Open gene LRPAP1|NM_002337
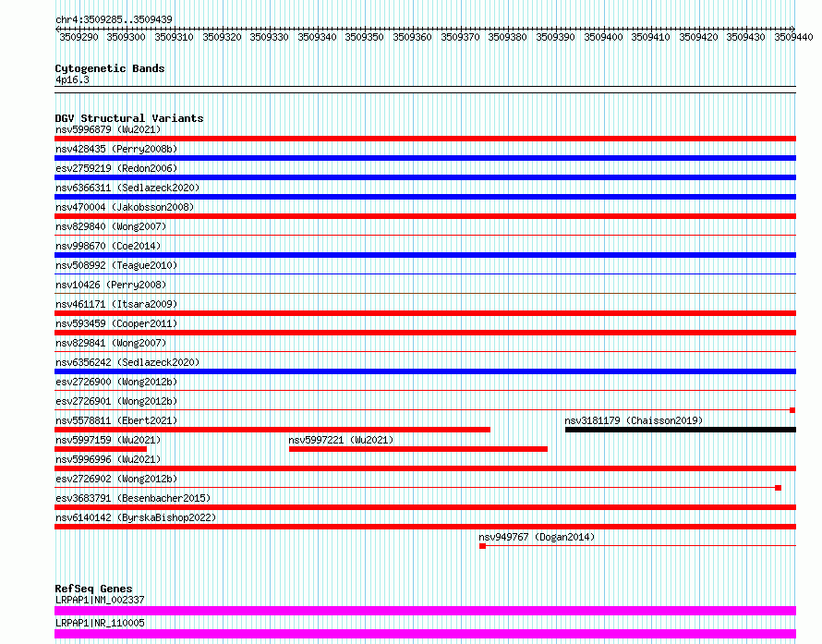The image size is (822, 644). (x=100, y=600)
